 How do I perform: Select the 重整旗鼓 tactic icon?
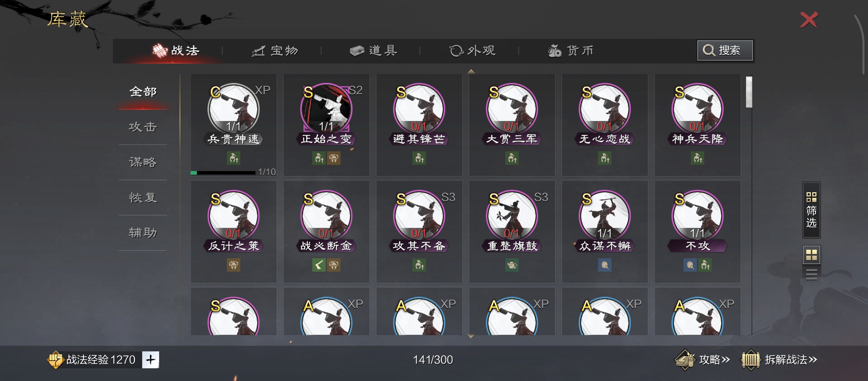click(x=512, y=216)
